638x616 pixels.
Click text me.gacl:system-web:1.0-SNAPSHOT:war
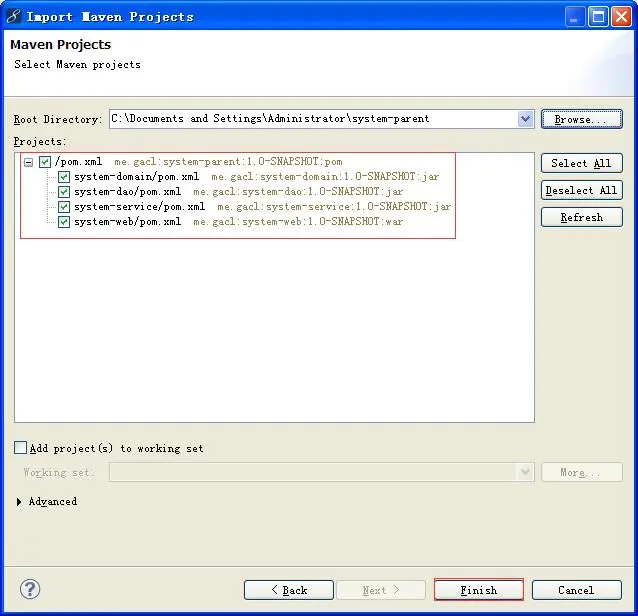[x=298, y=222]
